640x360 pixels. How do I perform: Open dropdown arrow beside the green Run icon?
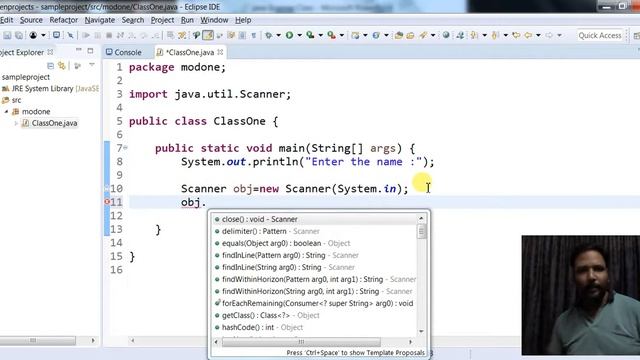point(299,36)
